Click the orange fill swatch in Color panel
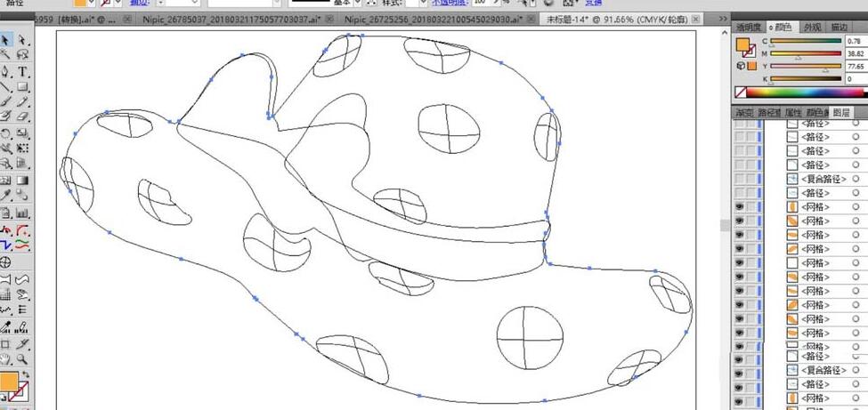Viewport: 868px width, 410px height. (x=742, y=44)
